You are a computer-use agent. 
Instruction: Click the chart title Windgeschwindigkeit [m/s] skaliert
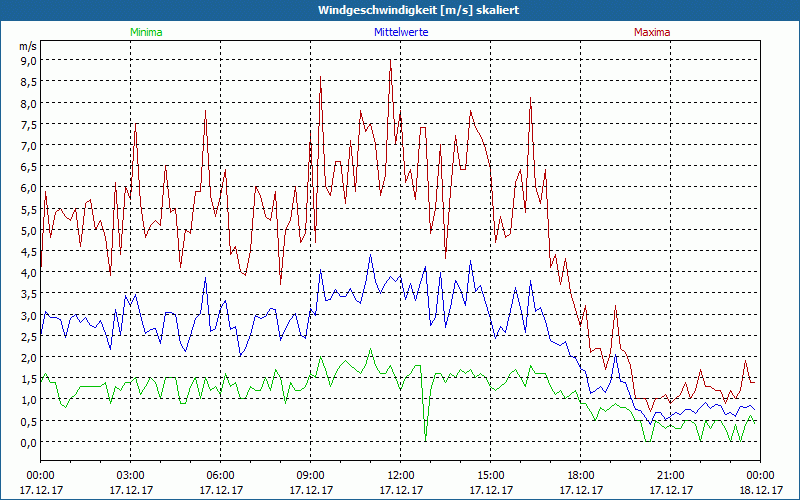[x=418, y=10]
